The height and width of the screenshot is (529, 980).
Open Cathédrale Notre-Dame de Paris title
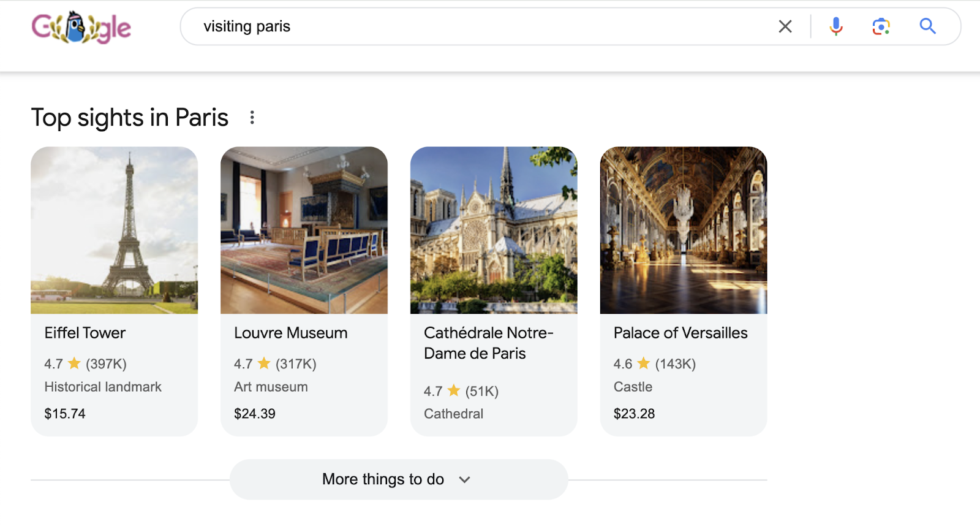[488, 343]
